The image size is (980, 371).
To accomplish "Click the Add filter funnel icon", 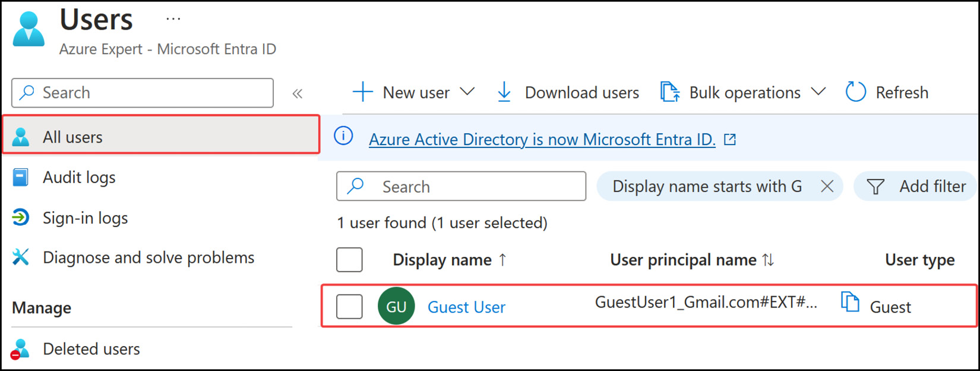I will (x=875, y=187).
